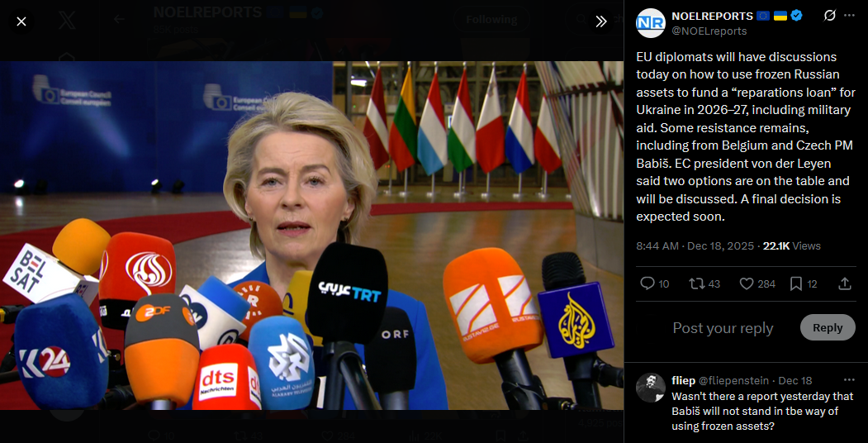The image size is (868, 443).
Task: Click the Reply button
Action: 828,327
